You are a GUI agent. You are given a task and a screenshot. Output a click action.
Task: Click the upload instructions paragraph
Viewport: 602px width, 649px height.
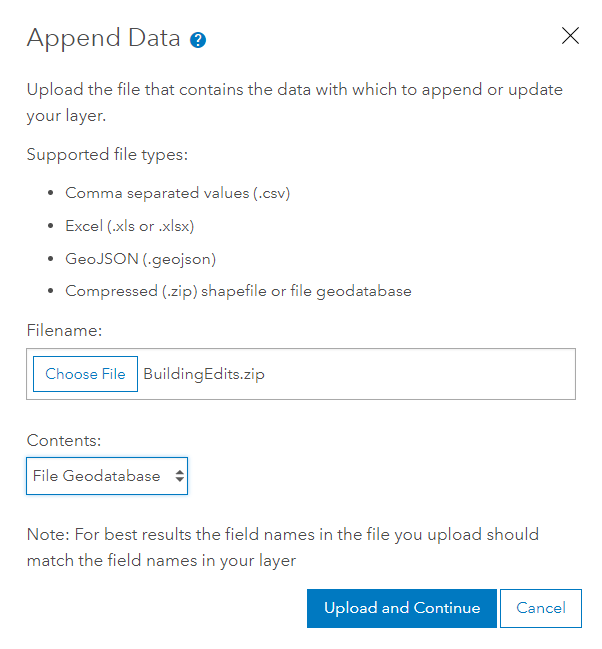(294, 101)
